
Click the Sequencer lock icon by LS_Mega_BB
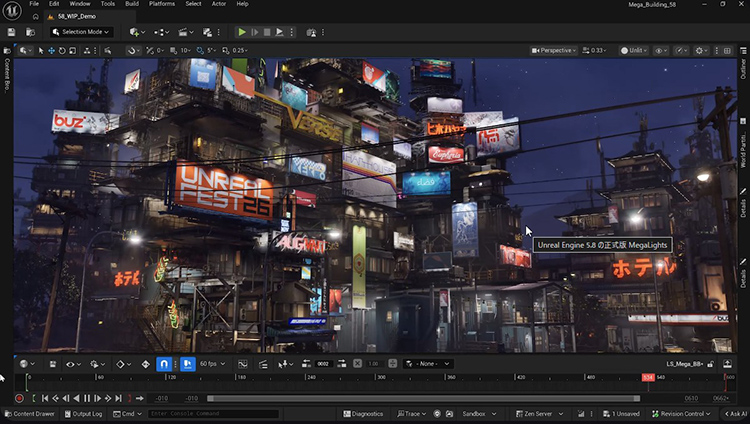pyautogui.click(x=711, y=364)
